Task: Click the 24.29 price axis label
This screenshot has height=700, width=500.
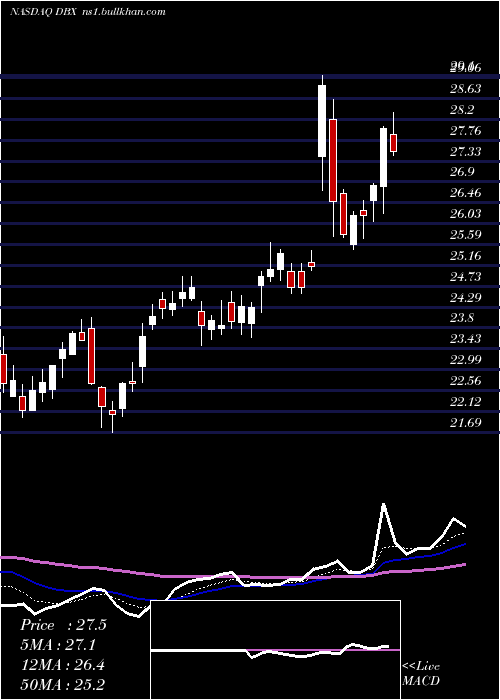Action: (x=466, y=297)
